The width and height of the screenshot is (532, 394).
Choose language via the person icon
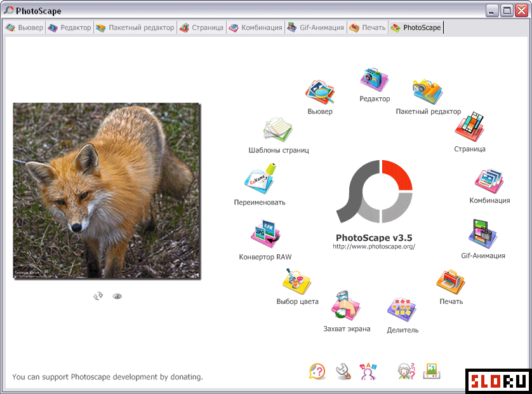pos(368,371)
